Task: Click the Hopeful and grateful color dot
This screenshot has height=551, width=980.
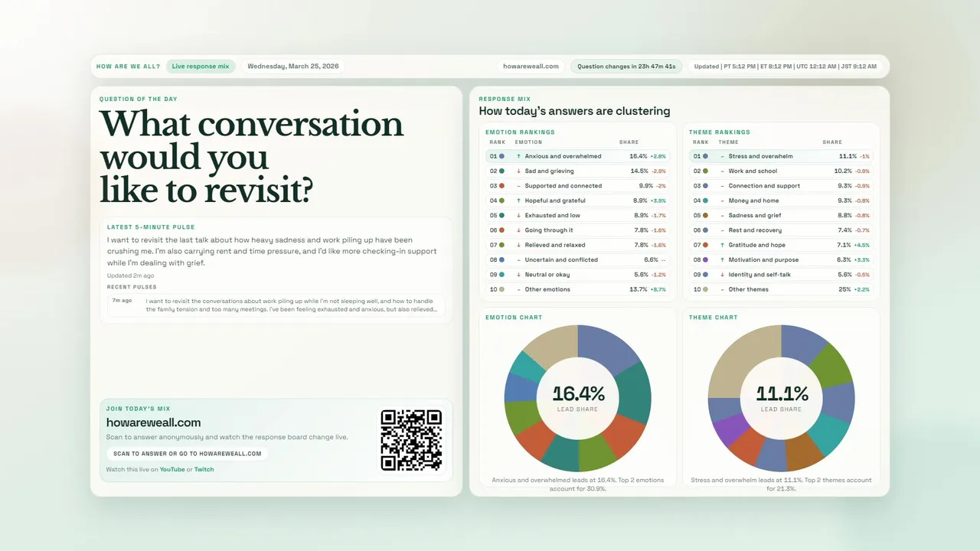Action: (501, 201)
